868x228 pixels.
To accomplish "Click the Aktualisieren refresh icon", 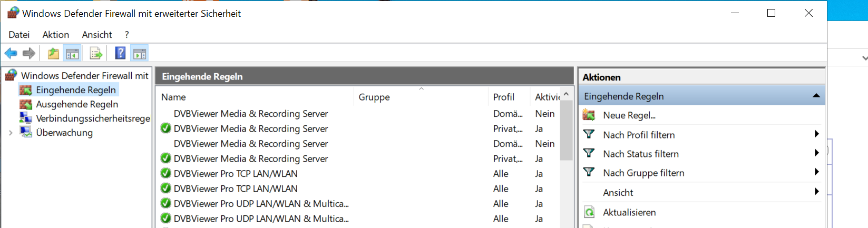I will (589, 213).
